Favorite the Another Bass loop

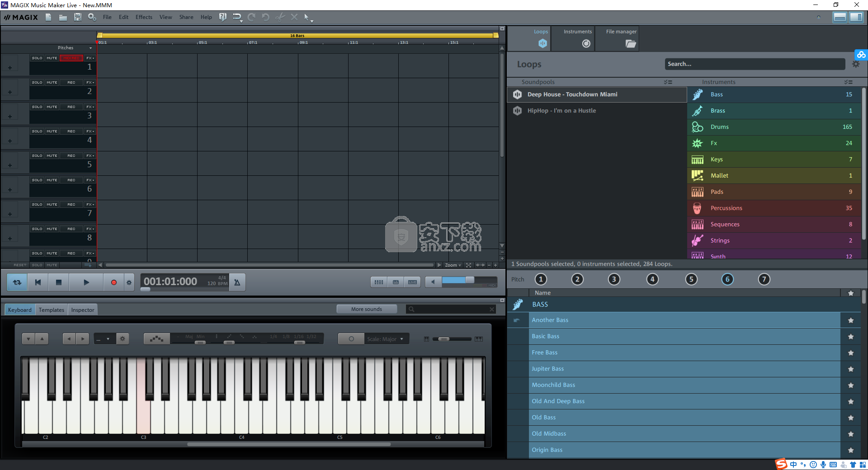tap(851, 320)
